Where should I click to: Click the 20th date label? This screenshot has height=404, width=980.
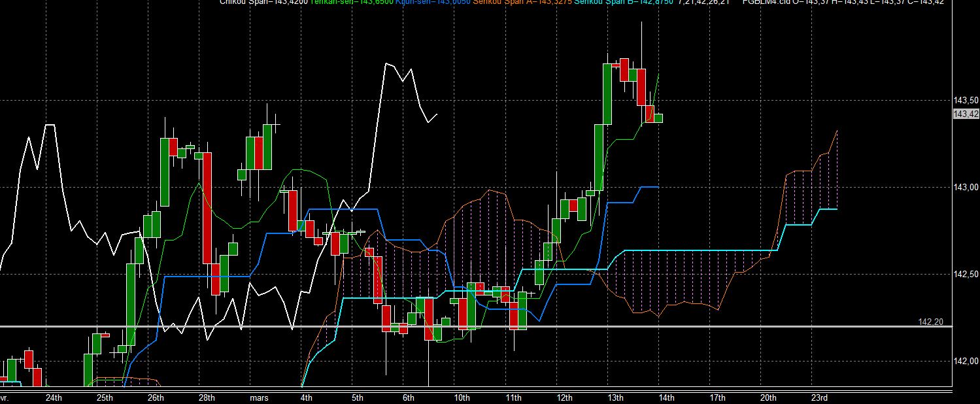(769, 397)
